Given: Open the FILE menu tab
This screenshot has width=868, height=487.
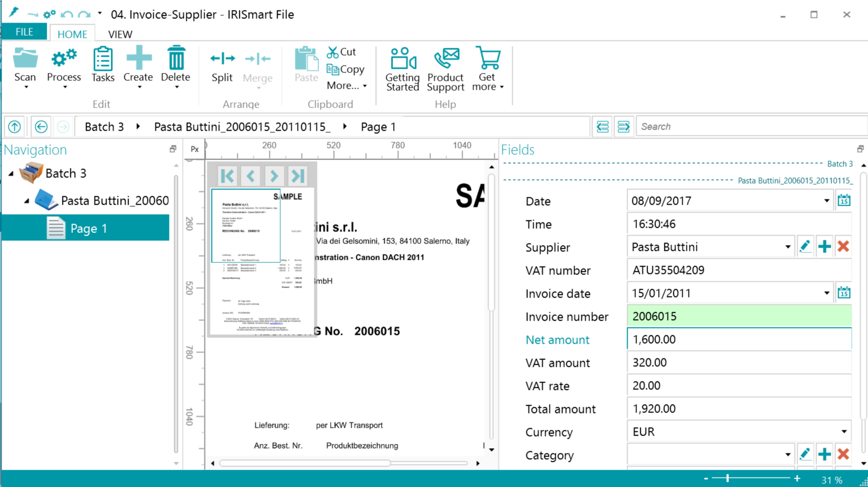Looking at the screenshot, I should [24, 32].
